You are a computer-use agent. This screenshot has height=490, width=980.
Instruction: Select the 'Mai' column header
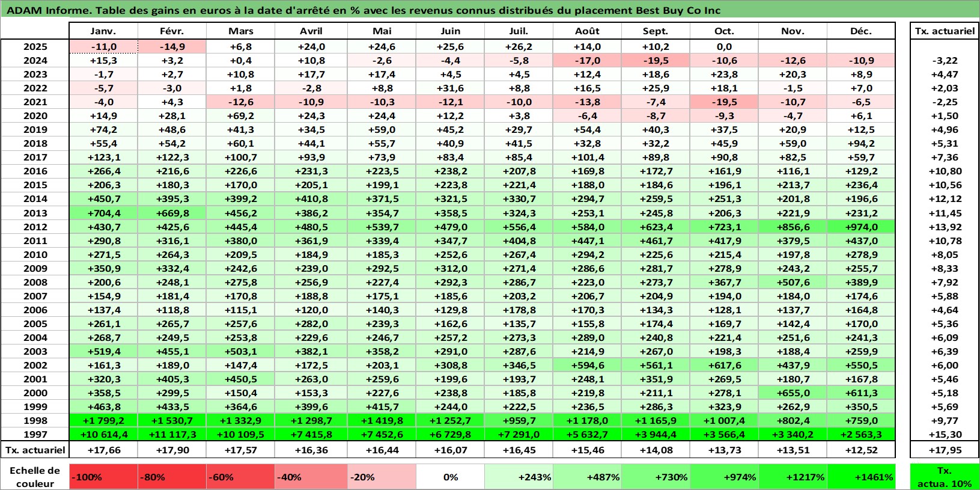(x=382, y=31)
